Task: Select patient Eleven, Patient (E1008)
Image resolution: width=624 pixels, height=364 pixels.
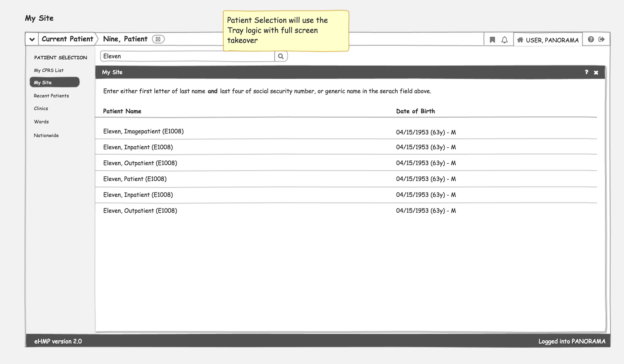Action: coord(135,179)
